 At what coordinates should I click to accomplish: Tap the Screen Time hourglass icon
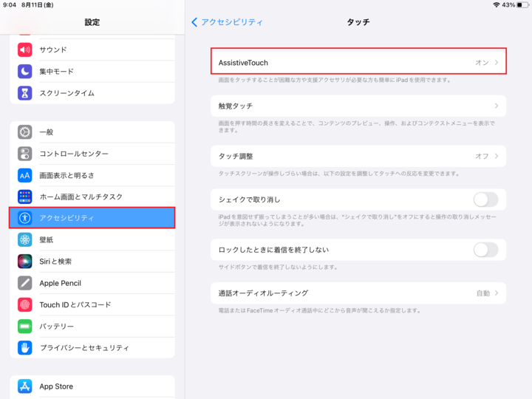pos(25,93)
